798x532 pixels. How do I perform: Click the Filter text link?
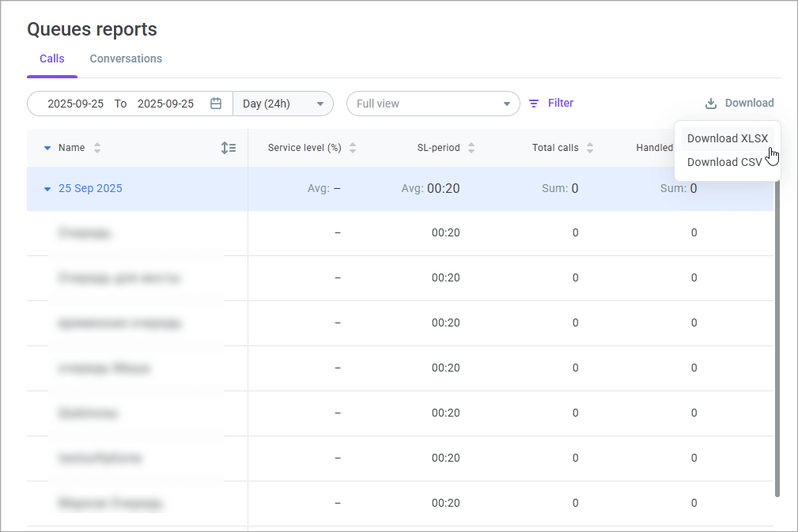coord(561,103)
